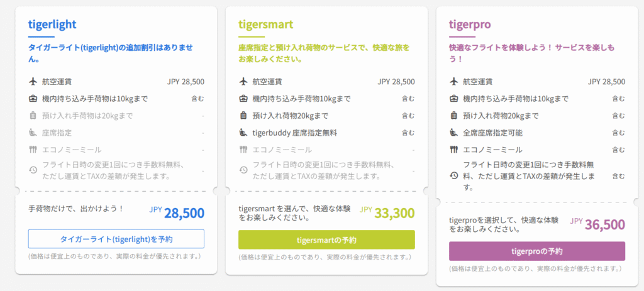
Task: Click the checked luggage icon in the tigerpro card
Action: [x=453, y=116]
